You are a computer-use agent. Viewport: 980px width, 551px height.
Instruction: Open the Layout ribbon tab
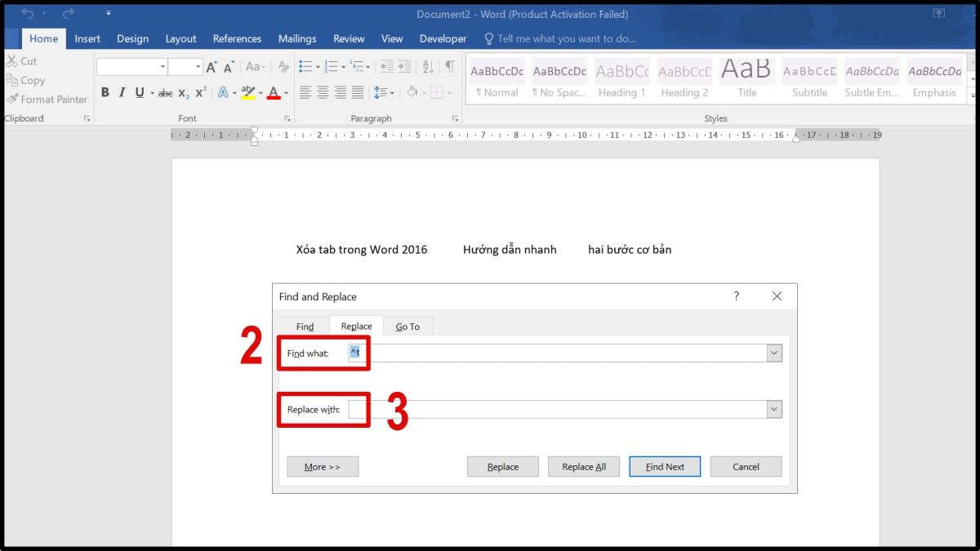180,38
